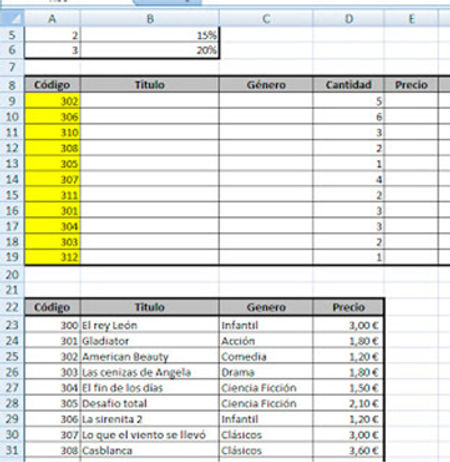Click yellow cell containing code 312
This screenshot has width=450, height=462.
click(52, 257)
